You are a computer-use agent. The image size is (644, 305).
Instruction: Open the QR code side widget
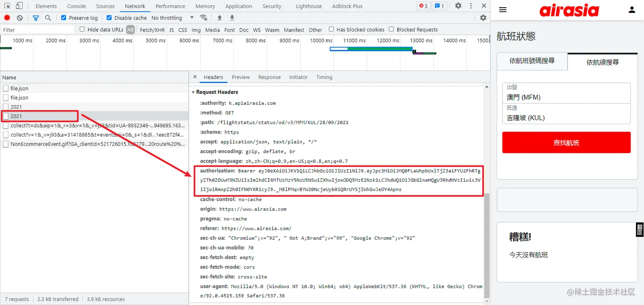(640, 229)
